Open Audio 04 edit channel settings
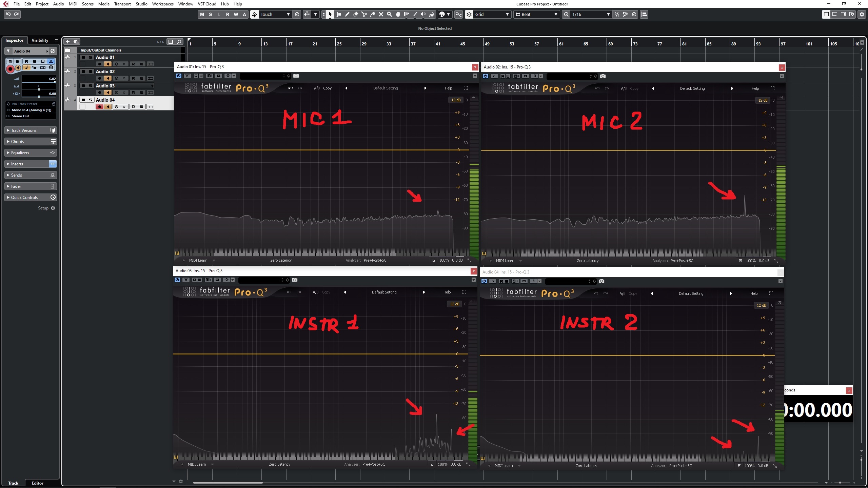Viewport: 868px width, 488px height. click(x=53, y=51)
